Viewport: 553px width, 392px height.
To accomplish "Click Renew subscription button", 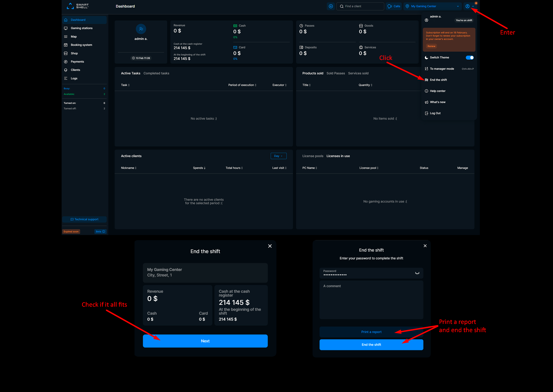I will pyautogui.click(x=431, y=46).
